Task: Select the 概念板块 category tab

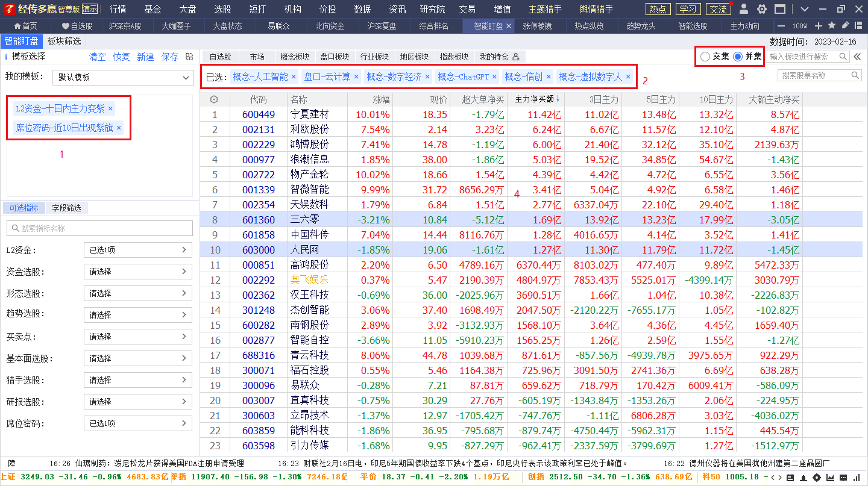Action: 295,57
